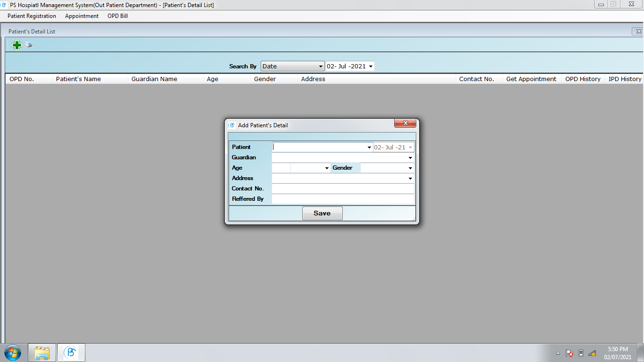
Task: Check the battery status tray icon
Action: (x=581, y=353)
